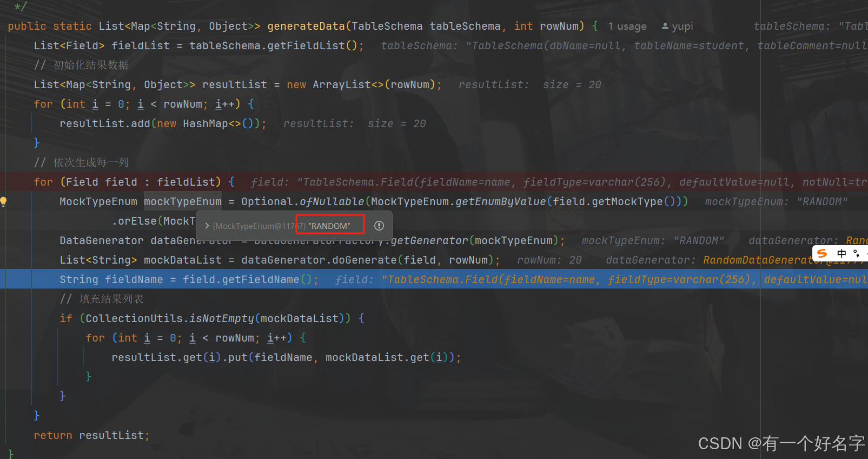
Task: Click the highlighted mockTypeEnum variable declaration
Action: coord(183,201)
